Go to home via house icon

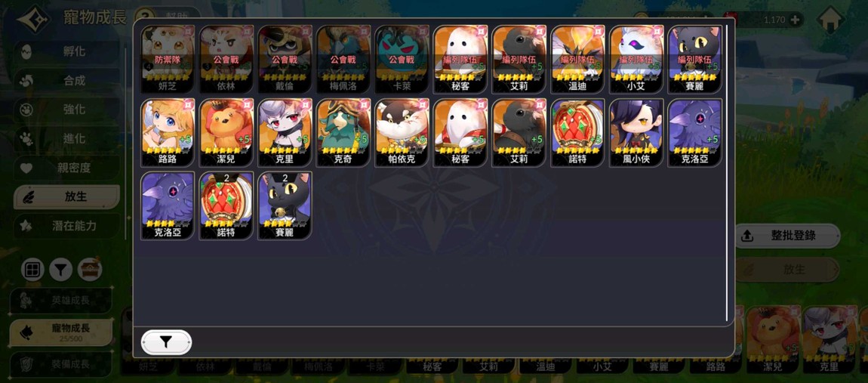tap(831, 20)
